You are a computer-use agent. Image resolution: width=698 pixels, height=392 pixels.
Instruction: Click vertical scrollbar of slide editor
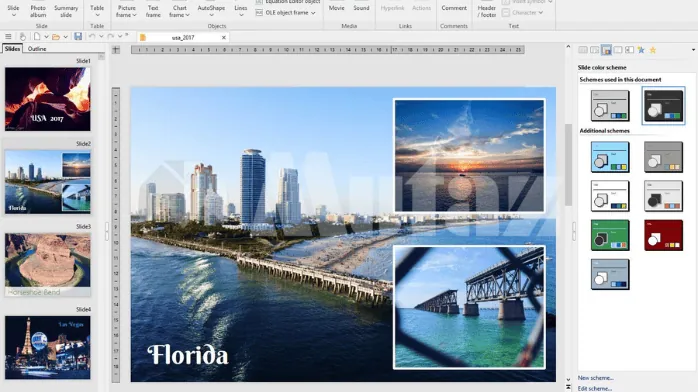(568, 165)
